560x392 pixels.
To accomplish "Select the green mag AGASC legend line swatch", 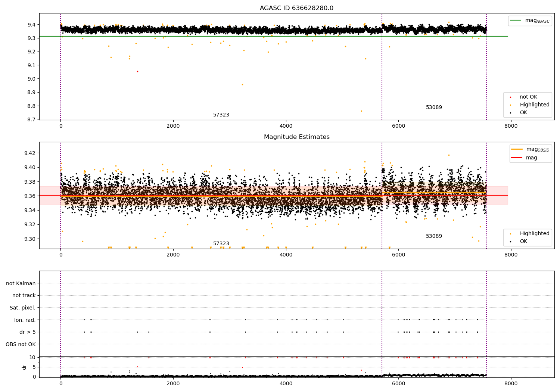I will [516, 21].
